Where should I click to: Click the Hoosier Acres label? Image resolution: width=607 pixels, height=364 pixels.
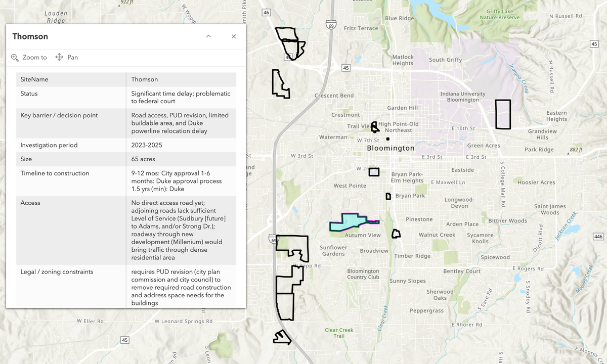pos(536,183)
